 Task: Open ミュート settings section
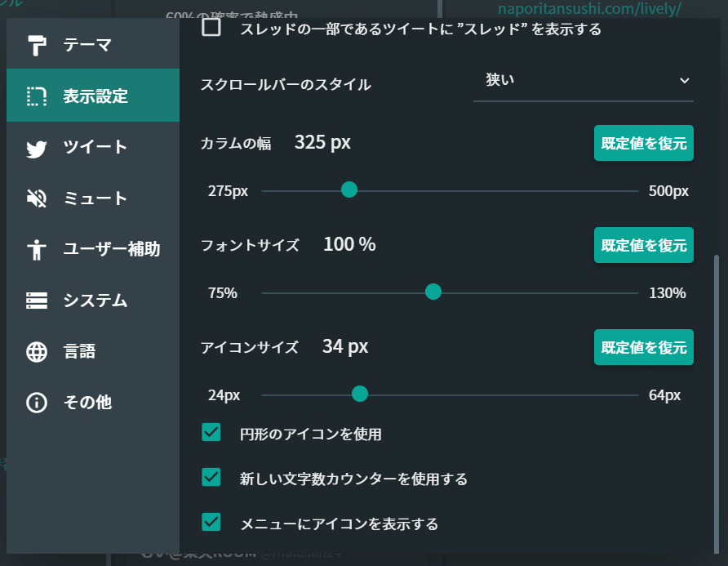click(x=93, y=198)
